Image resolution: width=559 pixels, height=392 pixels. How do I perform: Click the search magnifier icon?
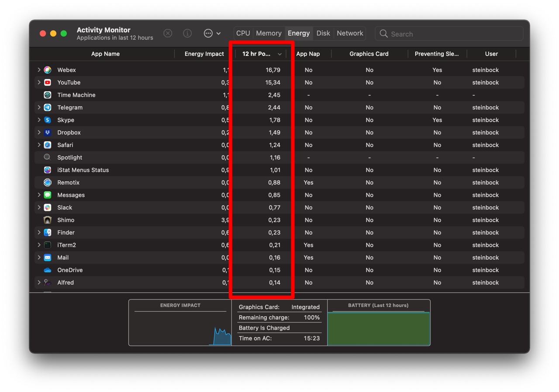(383, 34)
